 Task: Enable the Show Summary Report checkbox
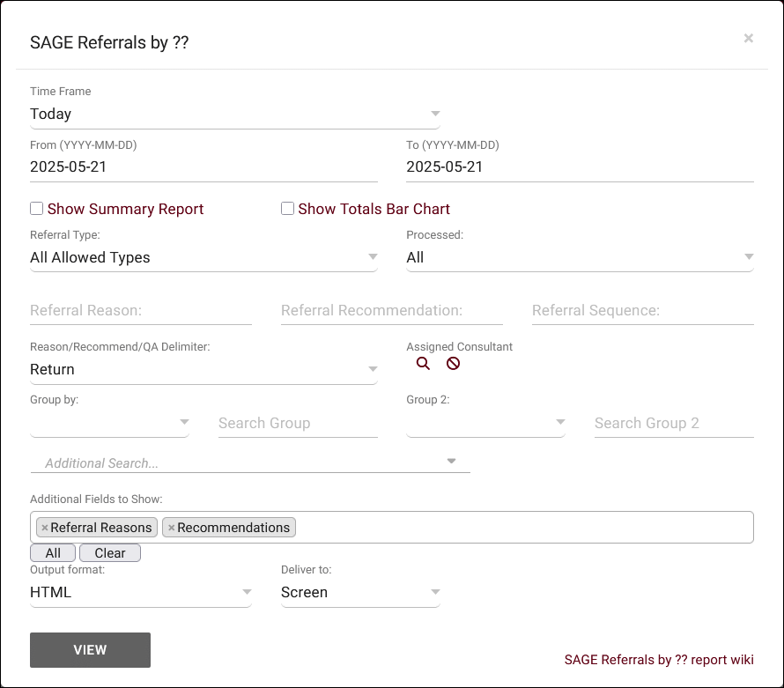37,209
